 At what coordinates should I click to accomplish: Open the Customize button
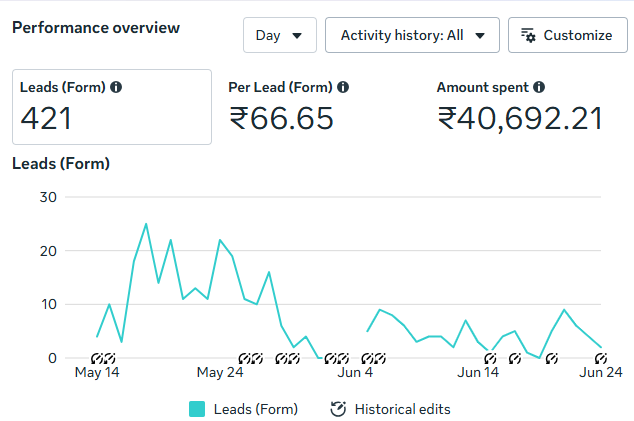click(x=568, y=35)
